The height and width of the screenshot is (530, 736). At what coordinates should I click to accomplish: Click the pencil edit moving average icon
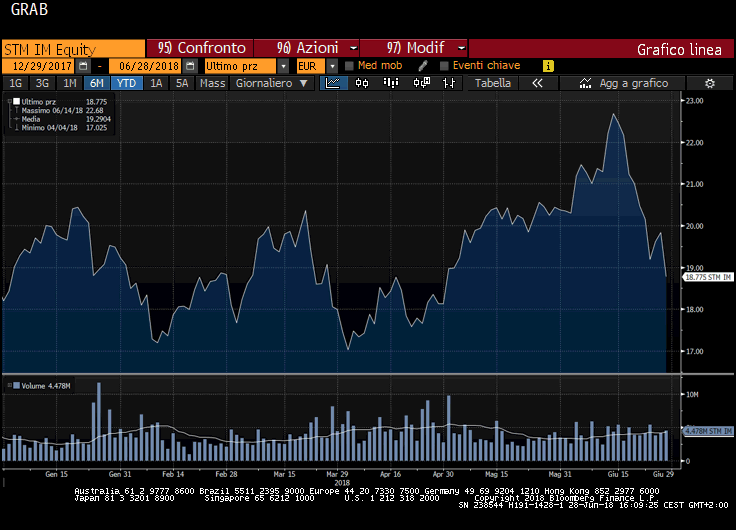pyautogui.click(x=422, y=66)
